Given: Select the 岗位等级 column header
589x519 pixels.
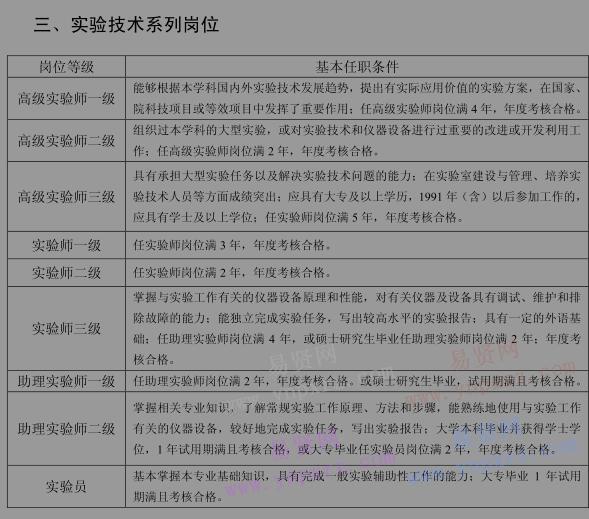Looking at the screenshot, I should coord(66,67).
